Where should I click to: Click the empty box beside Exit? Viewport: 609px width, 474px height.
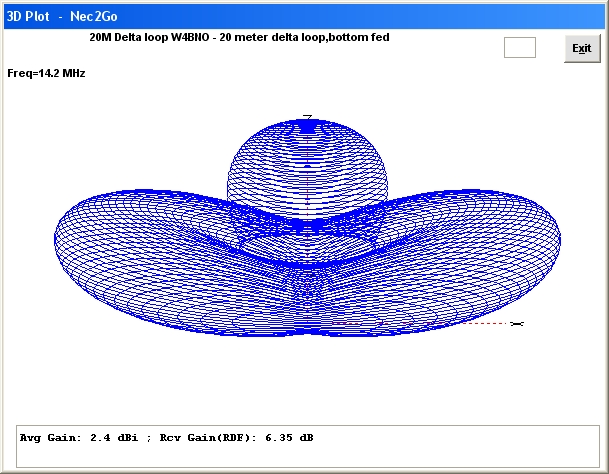point(520,47)
